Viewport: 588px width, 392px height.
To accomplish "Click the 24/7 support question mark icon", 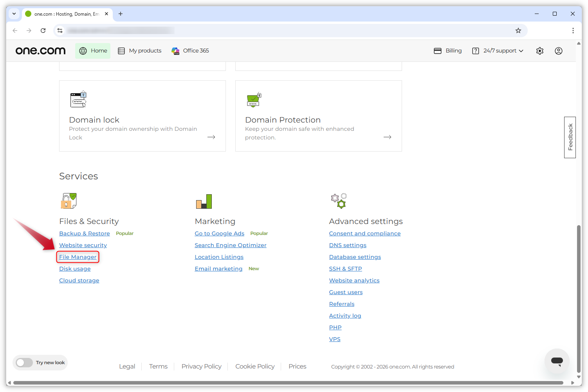I will coord(475,51).
